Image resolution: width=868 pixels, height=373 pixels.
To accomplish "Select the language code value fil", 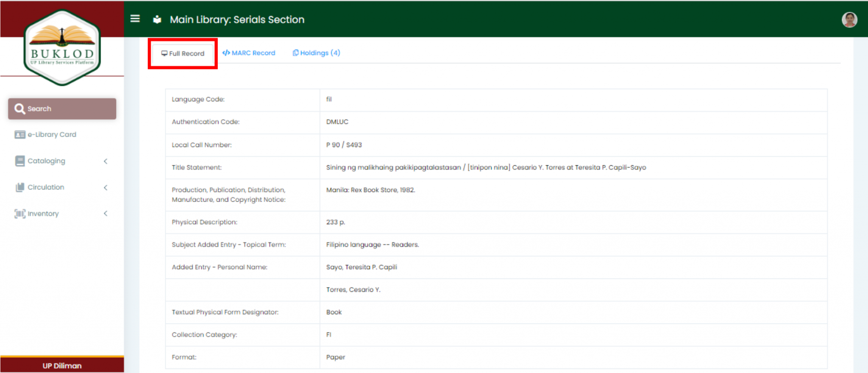I will pos(329,99).
